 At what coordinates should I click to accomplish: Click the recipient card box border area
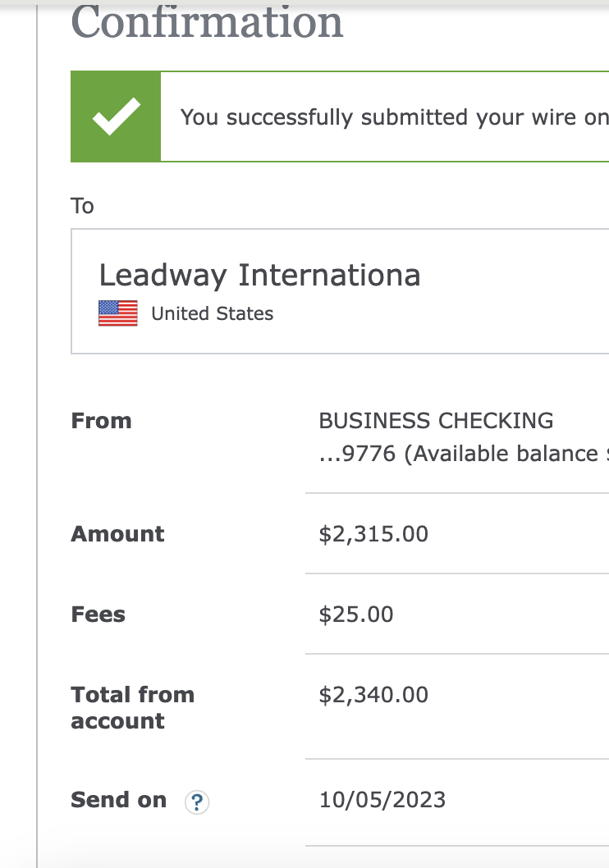point(340,291)
